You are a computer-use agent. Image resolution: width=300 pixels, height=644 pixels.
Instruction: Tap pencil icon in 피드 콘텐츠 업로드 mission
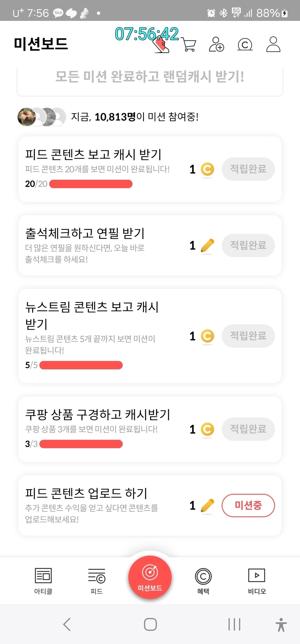[207, 505]
